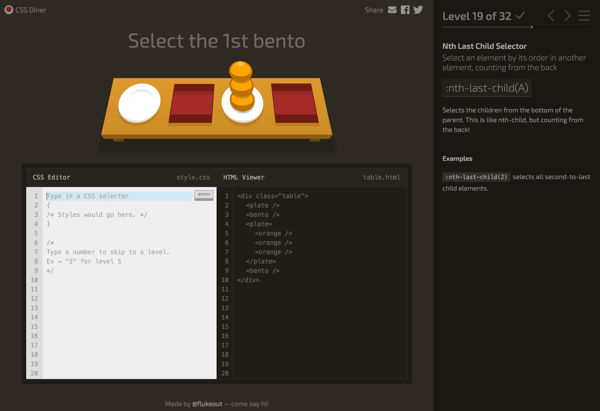Click the 'style.css' file label
Image resolution: width=600 pixels, height=411 pixels.
coord(193,178)
